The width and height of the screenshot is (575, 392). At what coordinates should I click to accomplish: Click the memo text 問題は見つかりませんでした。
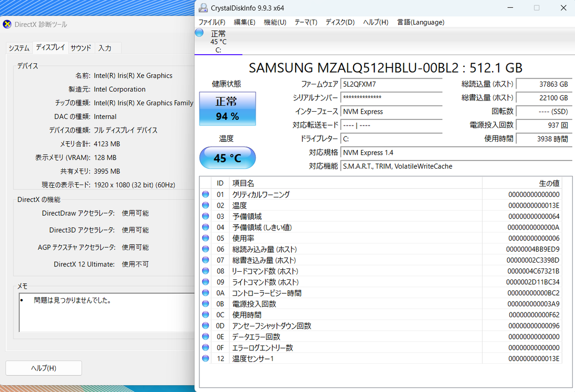coord(73,300)
